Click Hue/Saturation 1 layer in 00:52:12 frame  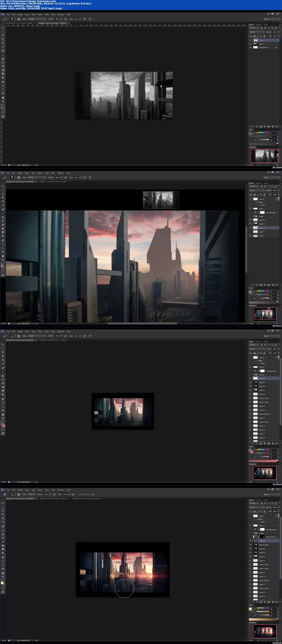coord(264,213)
